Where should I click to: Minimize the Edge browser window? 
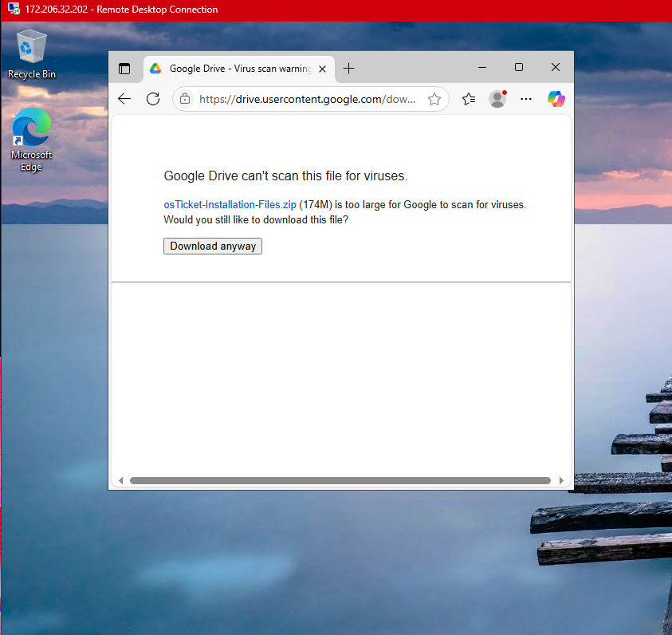pos(482,67)
